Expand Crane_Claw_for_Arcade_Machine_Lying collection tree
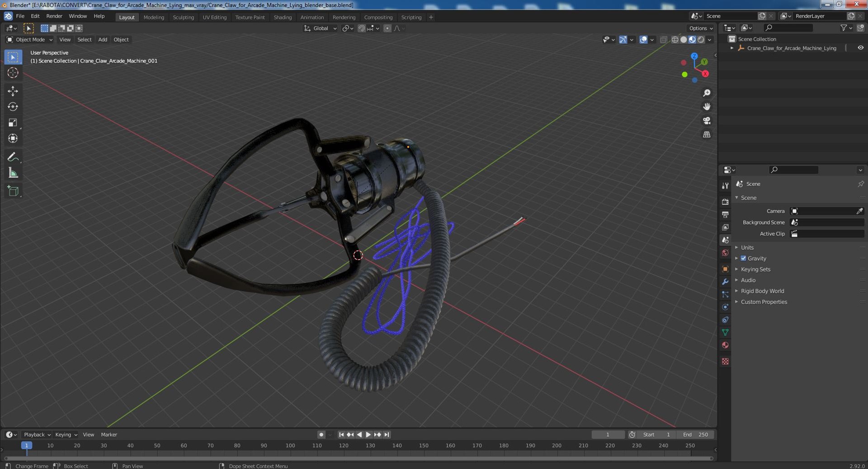The height and width of the screenshot is (469, 868). point(732,48)
